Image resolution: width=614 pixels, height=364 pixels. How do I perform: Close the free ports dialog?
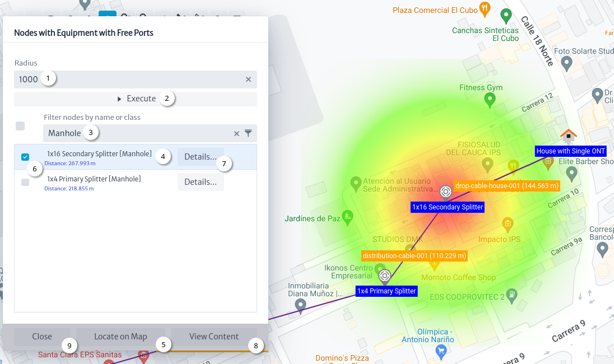(42, 337)
